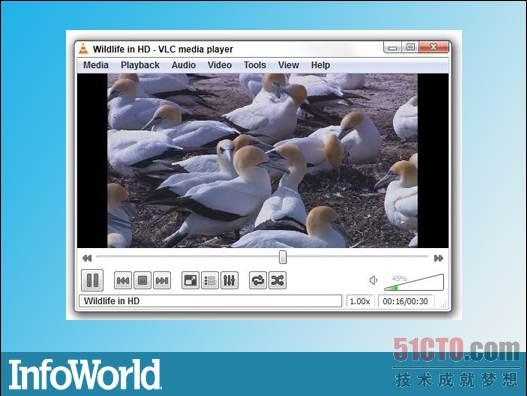Click the 00:16/00:30 elapsed time display
The width and height of the screenshot is (527, 396).
pyautogui.click(x=405, y=301)
